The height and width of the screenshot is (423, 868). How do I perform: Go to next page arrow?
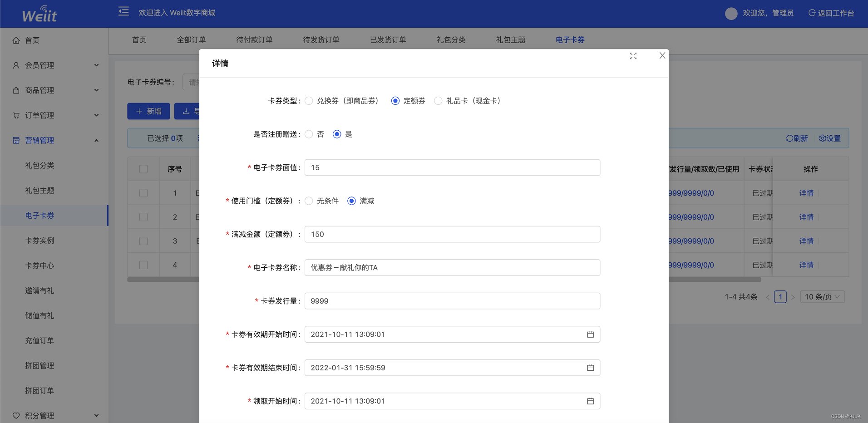793,297
